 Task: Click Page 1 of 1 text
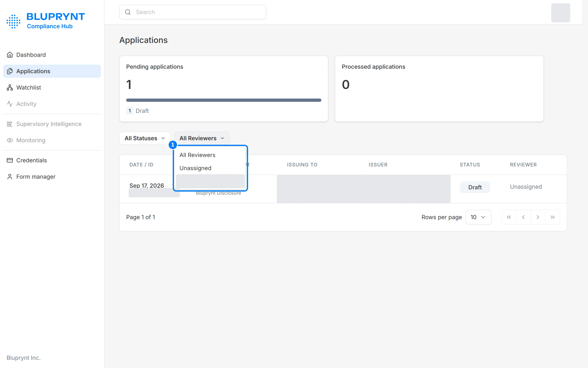click(x=140, y=217)
